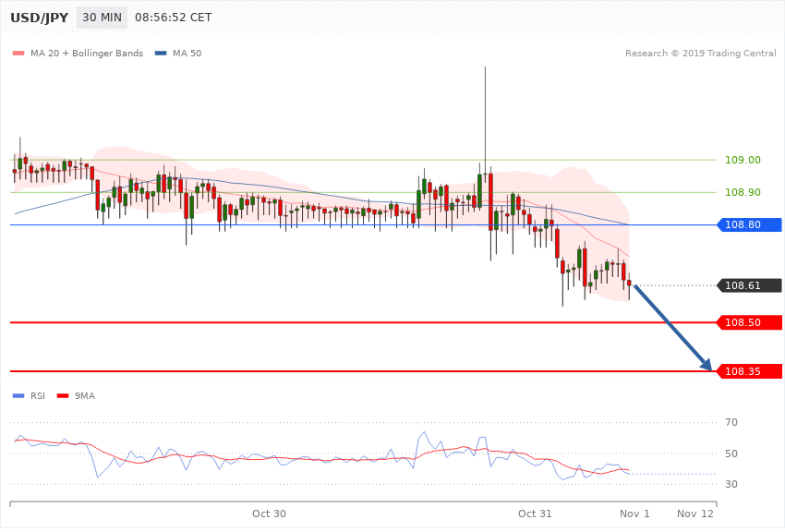The width and height of the screenshot is (785, 532).
Task: Click the black 108.61 current price tag
Action: click(750, 285)
